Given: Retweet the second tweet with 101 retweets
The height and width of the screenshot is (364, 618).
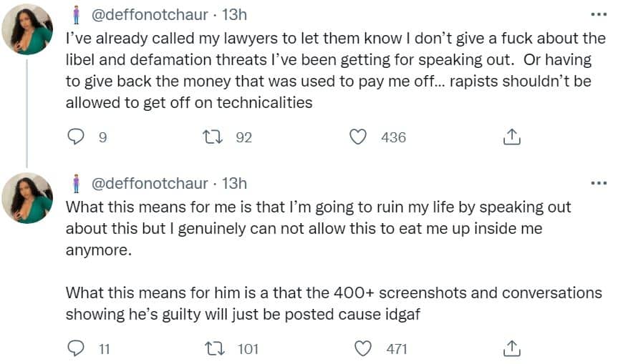Looking at the screenshot, I should (x=216, y=349).
